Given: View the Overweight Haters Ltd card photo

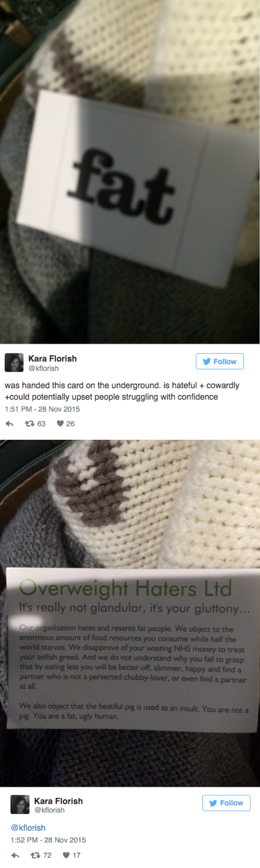Looking at the screenshot, I should [x=130, y=613].
